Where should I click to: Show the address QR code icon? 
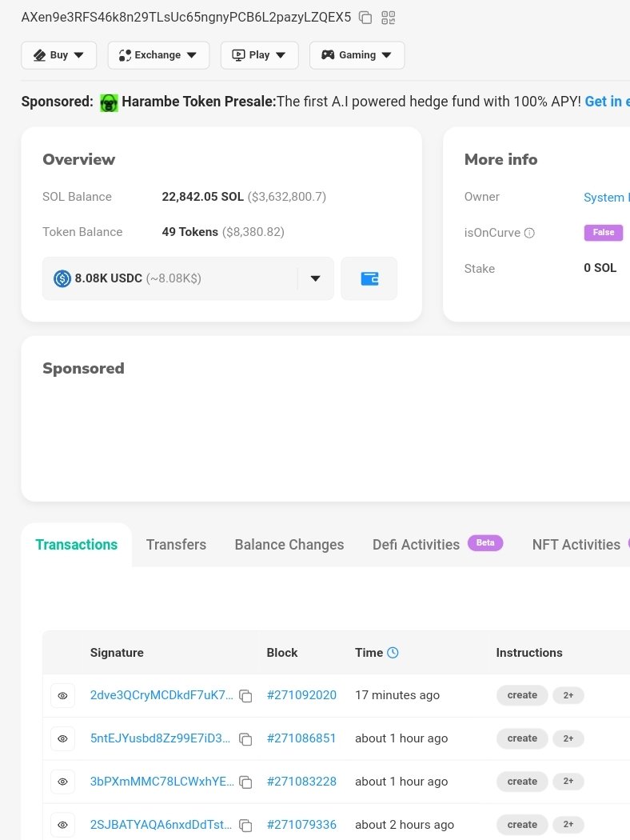click(388, 18)
